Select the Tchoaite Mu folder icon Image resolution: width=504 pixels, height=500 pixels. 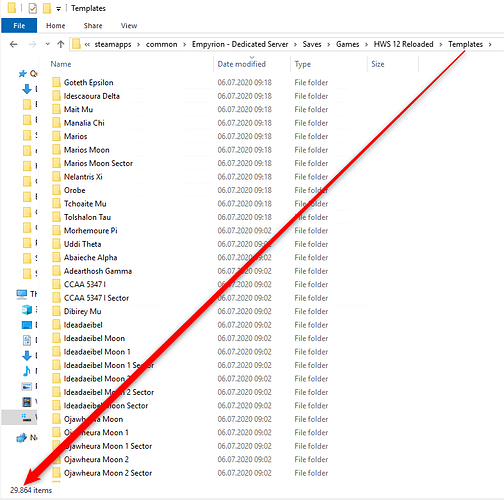(56, 203)
